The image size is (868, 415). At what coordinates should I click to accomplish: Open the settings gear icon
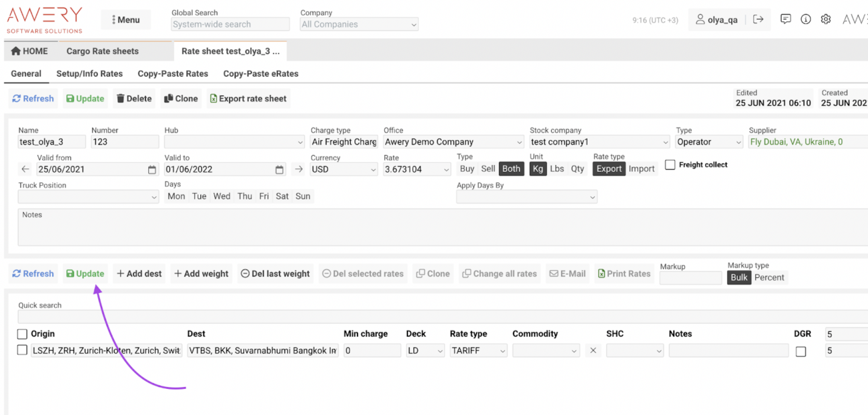826,19
